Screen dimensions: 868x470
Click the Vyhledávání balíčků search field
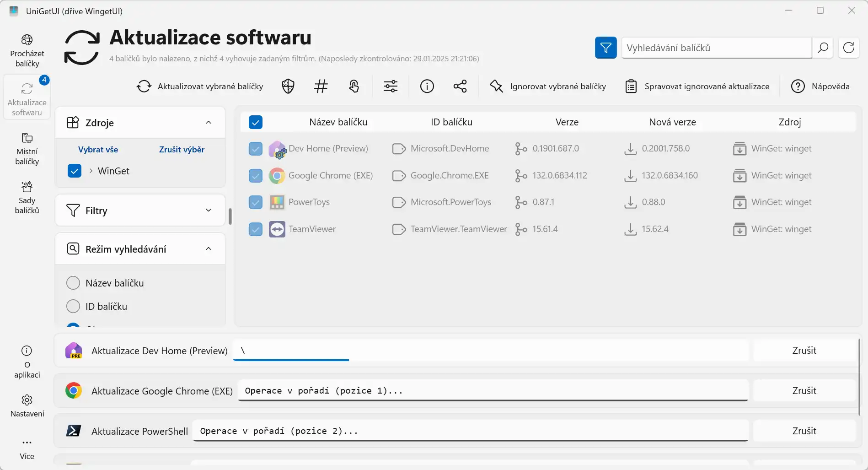[x=716, y=48]
